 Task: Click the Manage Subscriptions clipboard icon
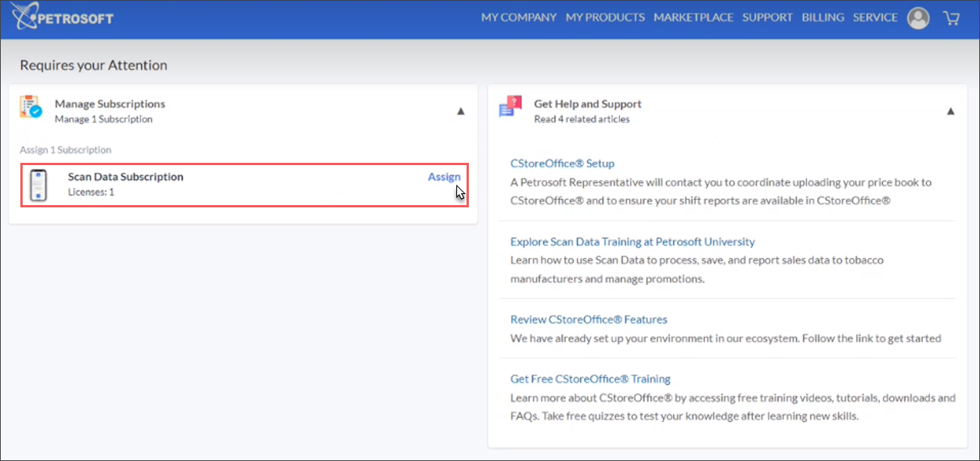click(x=31, y=107)
